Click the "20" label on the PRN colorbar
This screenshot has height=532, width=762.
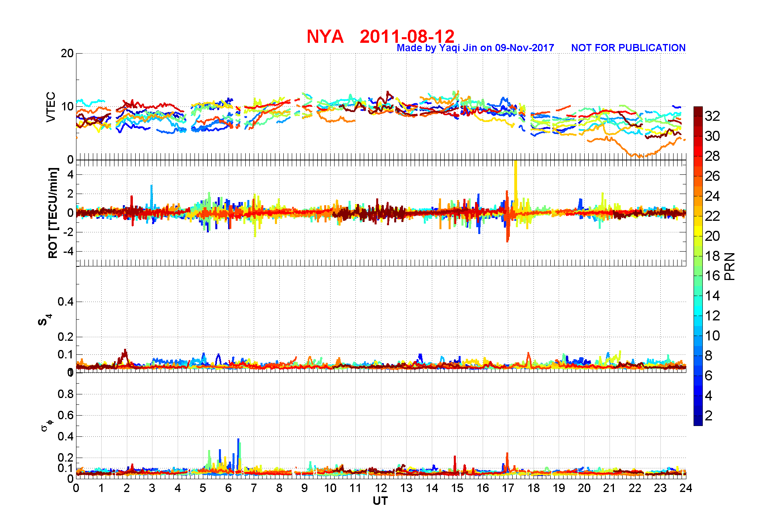[x=712, y=236]
